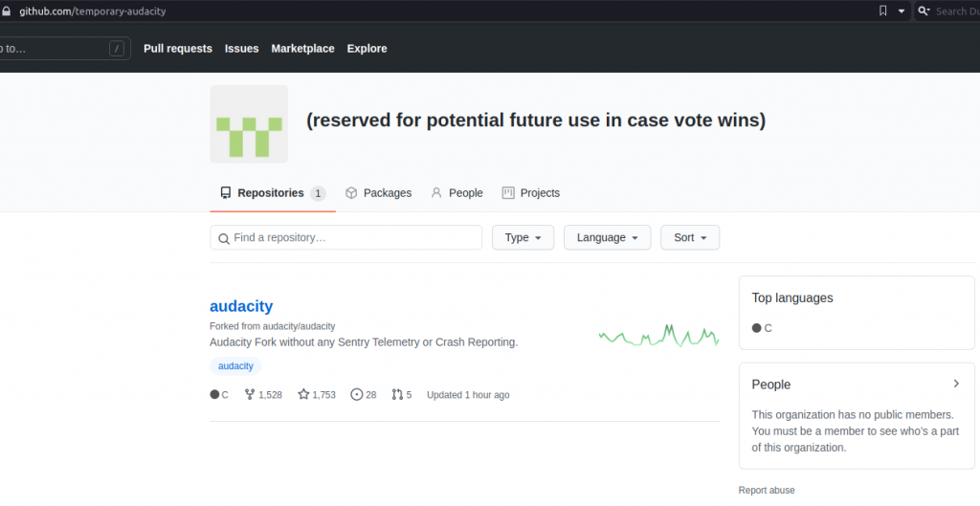Click the fork count icon showing 1,528
This screenshot has height=506, width=980.
(x=251, y=394)
